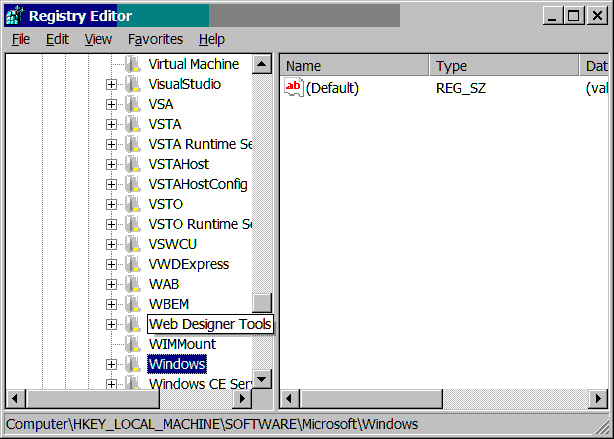The width and height of the screenshot is (614, 439).
Task: Click the ab string icon of (Default) value
Action: [294, 87]
